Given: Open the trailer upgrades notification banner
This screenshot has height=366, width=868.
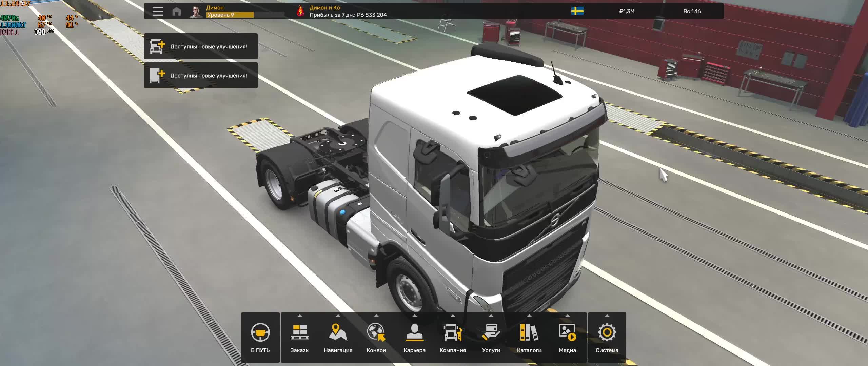Looking at the screenshot, I should click(201, 76).
